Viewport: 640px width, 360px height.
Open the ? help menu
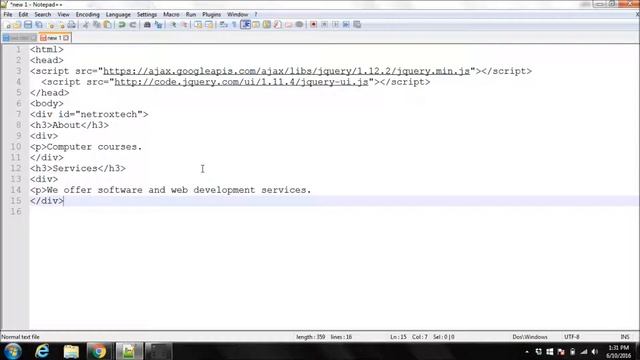tap(256, 14)
